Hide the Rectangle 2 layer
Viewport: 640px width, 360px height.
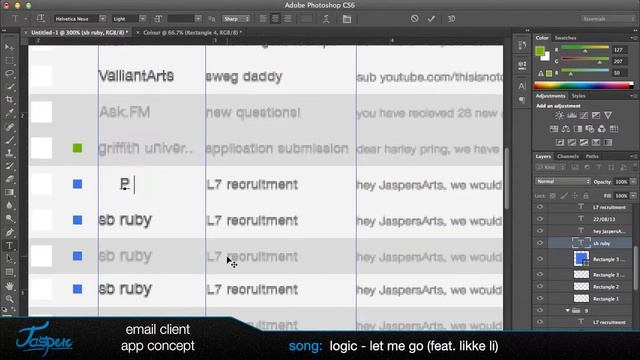(540, 287)
